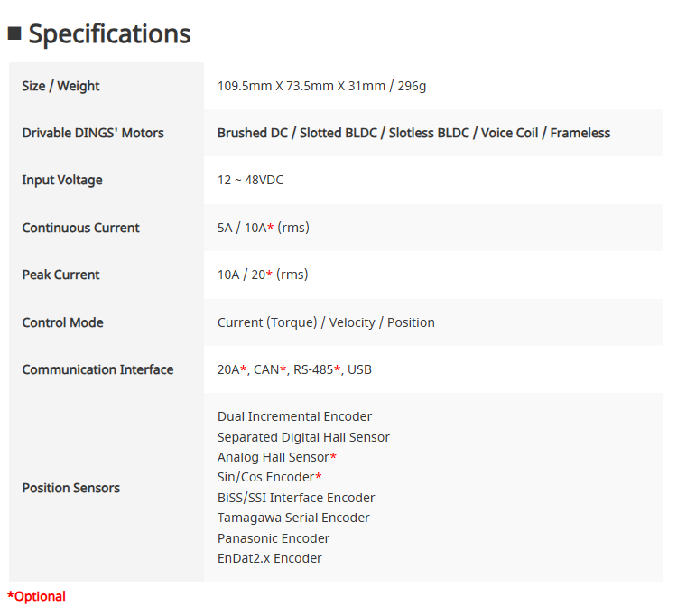677x616 pixels.
Task: Click the 5A / 10A* (rms) value
Action: coord(264,228)
